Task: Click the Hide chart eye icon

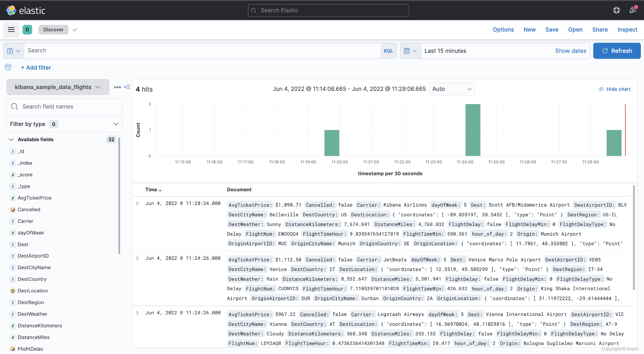Action: 601,89
